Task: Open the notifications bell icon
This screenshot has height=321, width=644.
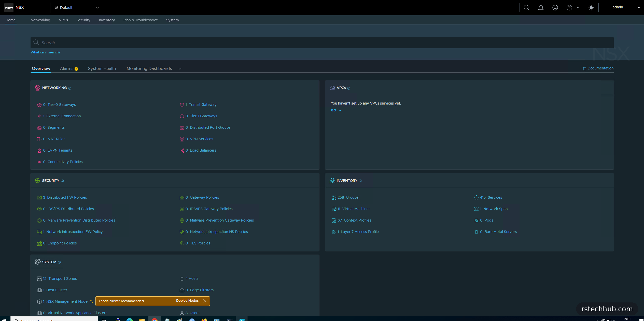Action: click(541, 8)
